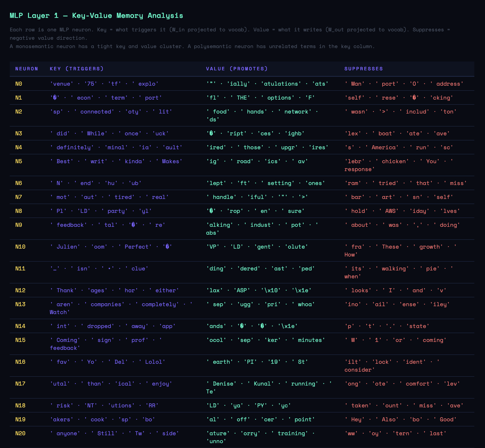The height and width of the screenshot is (448, 485).
Task: Click the ' definitely' key token in N4
Action: [x=72, y=148]
